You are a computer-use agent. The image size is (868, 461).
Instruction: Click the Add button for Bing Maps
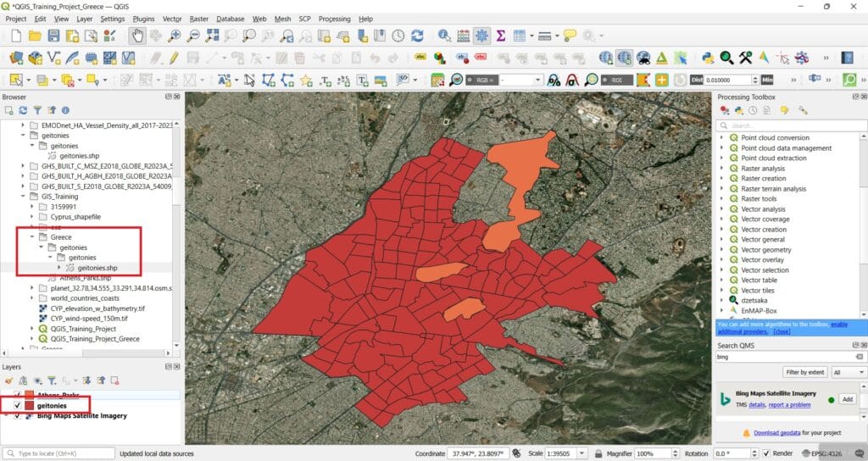coord(847,399)
